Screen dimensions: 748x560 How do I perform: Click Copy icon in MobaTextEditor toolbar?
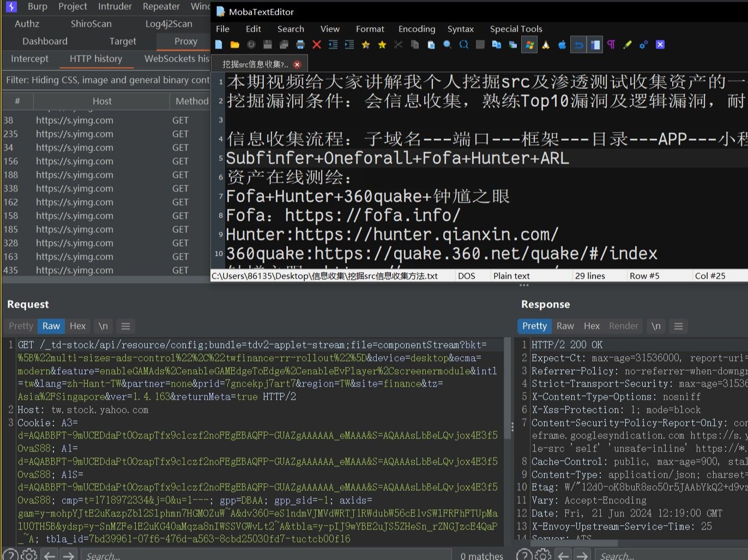(415, 45)
